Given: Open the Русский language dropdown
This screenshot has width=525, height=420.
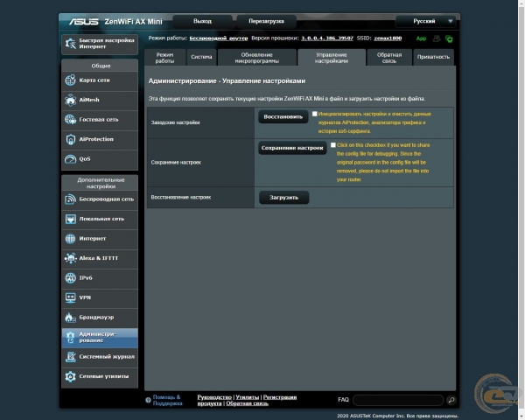Looking at the screenshot, I should [425, 21].
